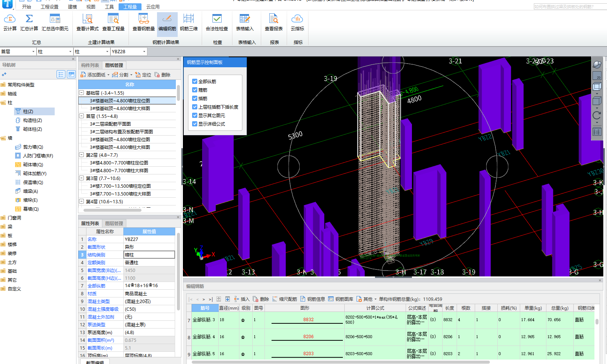Open the 视图 ribbon tab
Image resolution: width=607 pixels, height=364 pixels.
91,7
